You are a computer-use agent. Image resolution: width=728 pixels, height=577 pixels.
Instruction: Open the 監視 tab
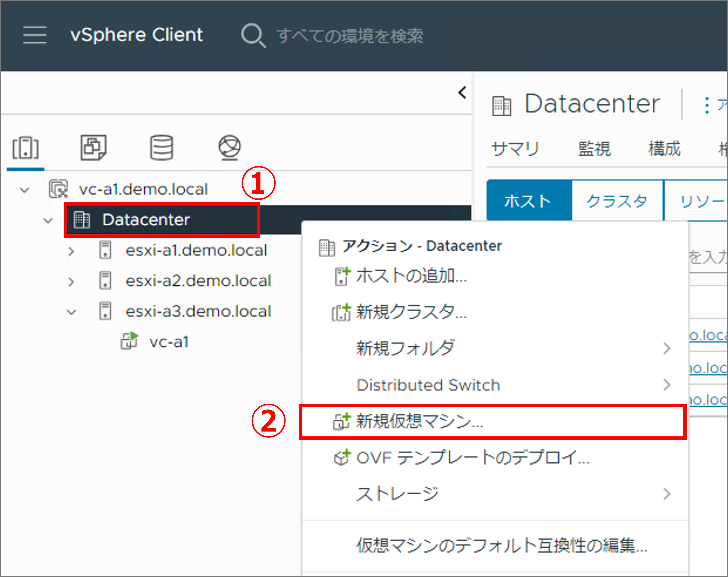click(594, 149)
